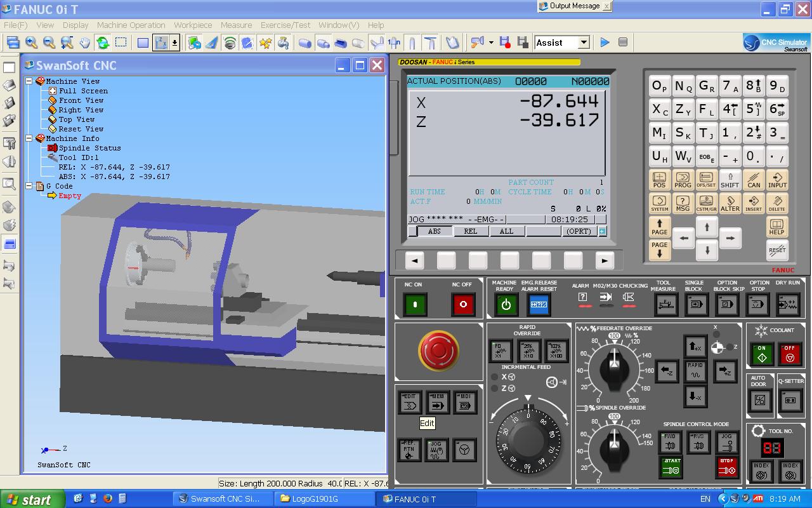Viewport: 812px width, 508px height.
Task: Open the Measure menu
Action: pos(236,25)
